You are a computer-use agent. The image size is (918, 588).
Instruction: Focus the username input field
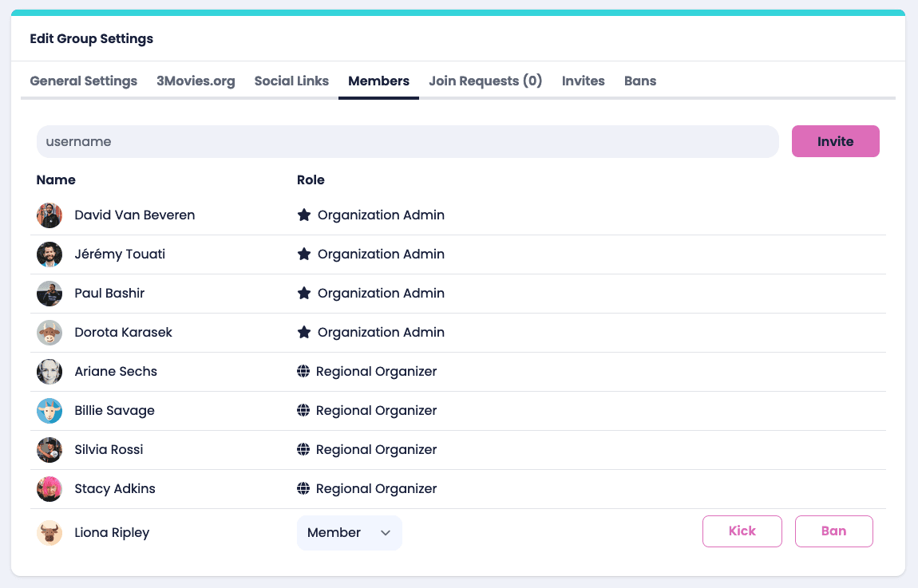(x=407, y=142)
